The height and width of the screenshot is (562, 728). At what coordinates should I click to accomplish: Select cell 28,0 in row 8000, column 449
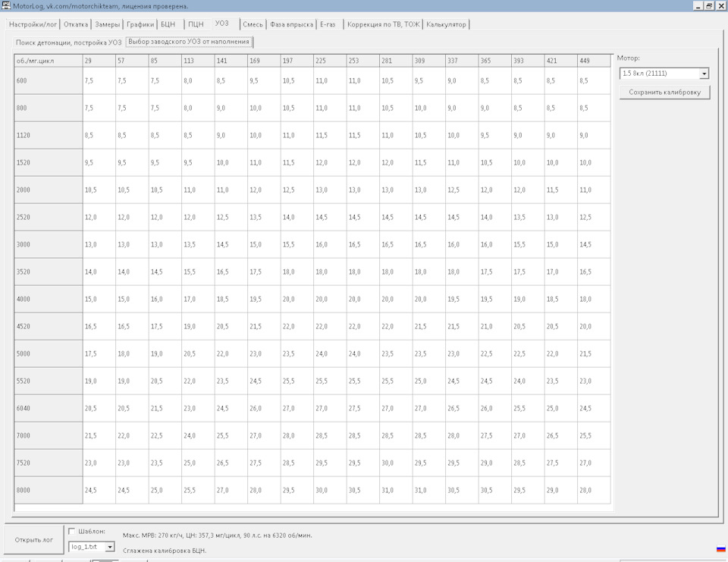[x=594, y=490]
